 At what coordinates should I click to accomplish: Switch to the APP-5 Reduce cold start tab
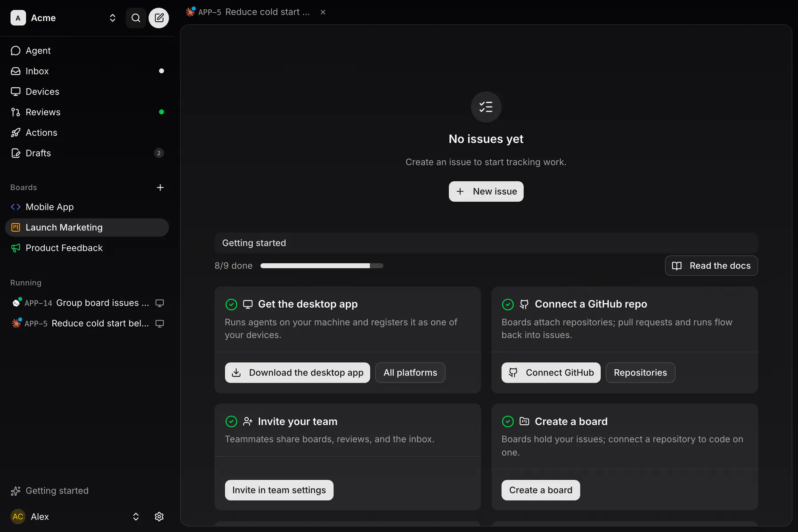(248, 12)
